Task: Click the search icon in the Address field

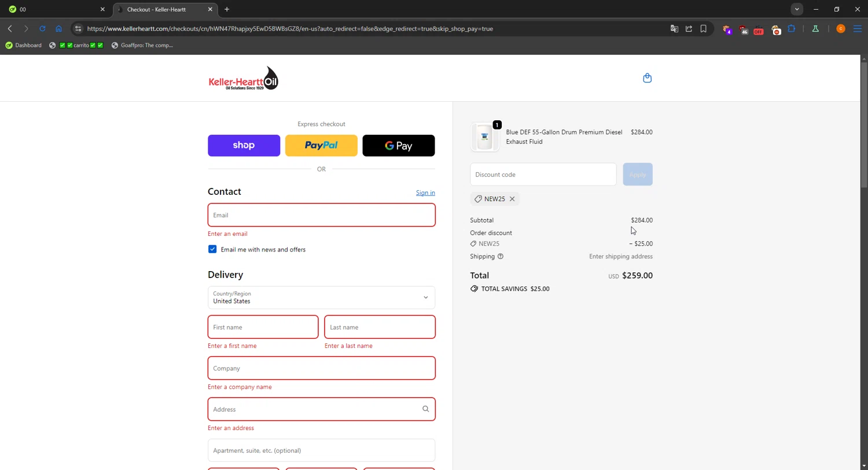Action: (x=425, y=409)
